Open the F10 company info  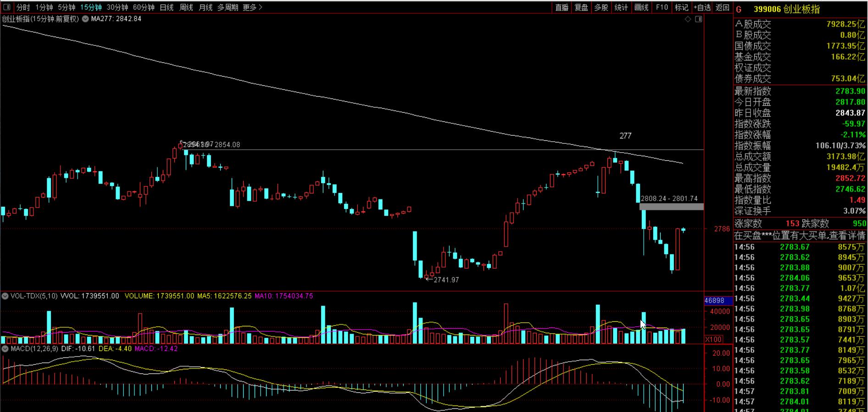tap(662, 7)
